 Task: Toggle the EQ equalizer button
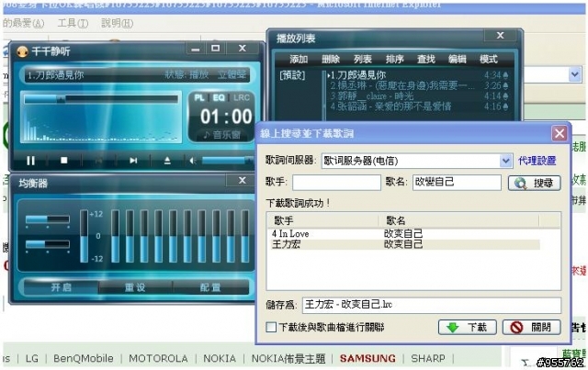[219, 98]
